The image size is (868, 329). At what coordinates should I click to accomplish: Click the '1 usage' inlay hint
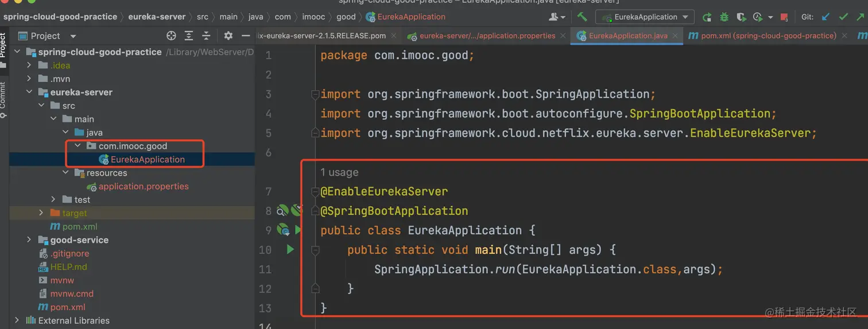(x=339, y=172)
